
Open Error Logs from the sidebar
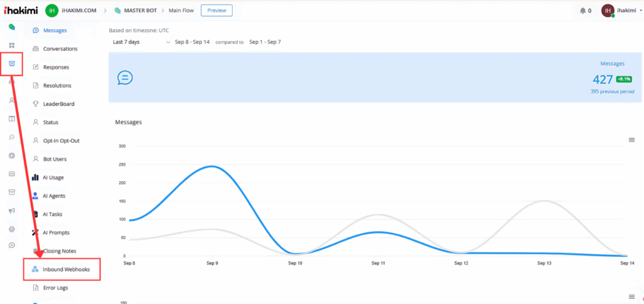[55, 288]
